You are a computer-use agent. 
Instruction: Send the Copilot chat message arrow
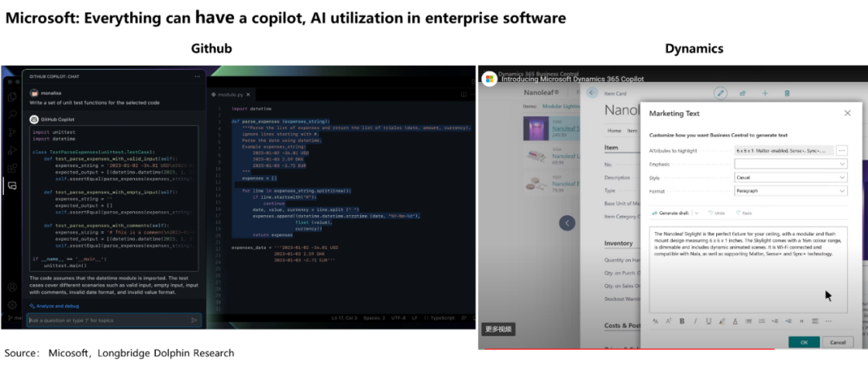point(194,320)
